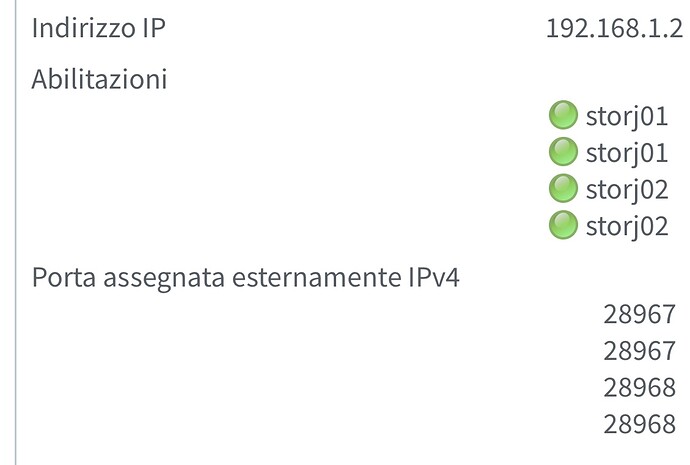Click the last storj02 green status icon

[x=564, y=225]
